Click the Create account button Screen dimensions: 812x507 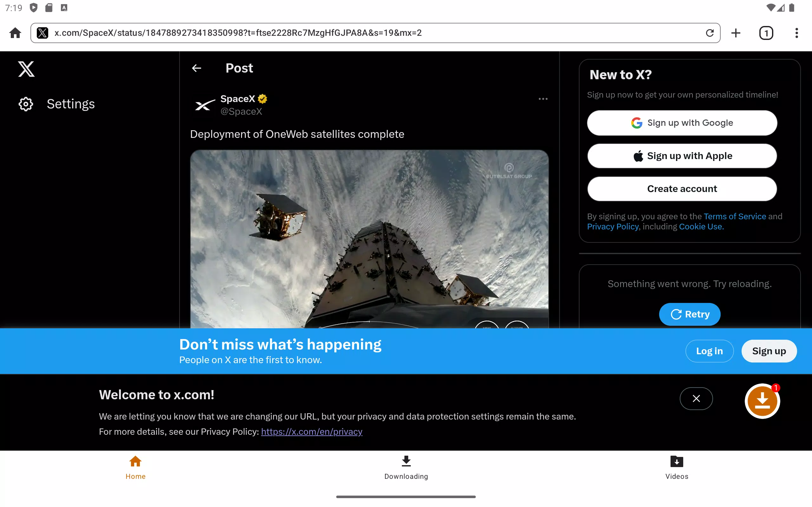682,189
